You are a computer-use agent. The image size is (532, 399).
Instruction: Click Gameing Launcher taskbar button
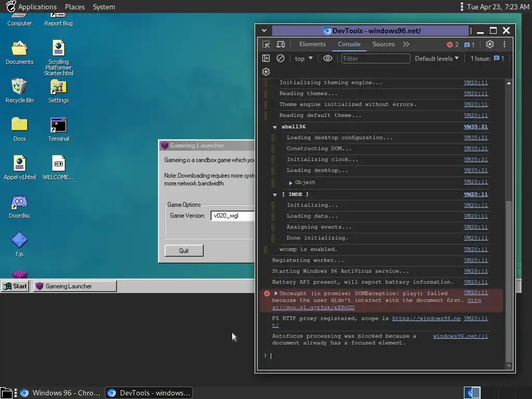pyautogui.click(x=75, y=286)
